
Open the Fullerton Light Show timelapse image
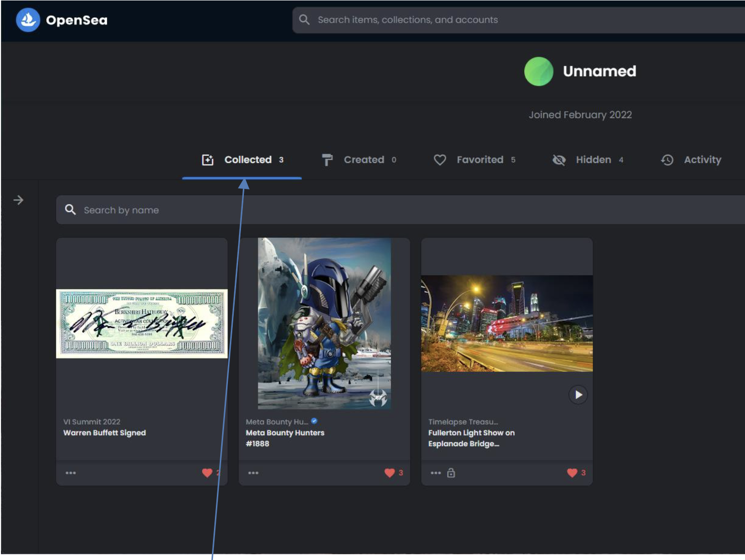click(507, 323)
